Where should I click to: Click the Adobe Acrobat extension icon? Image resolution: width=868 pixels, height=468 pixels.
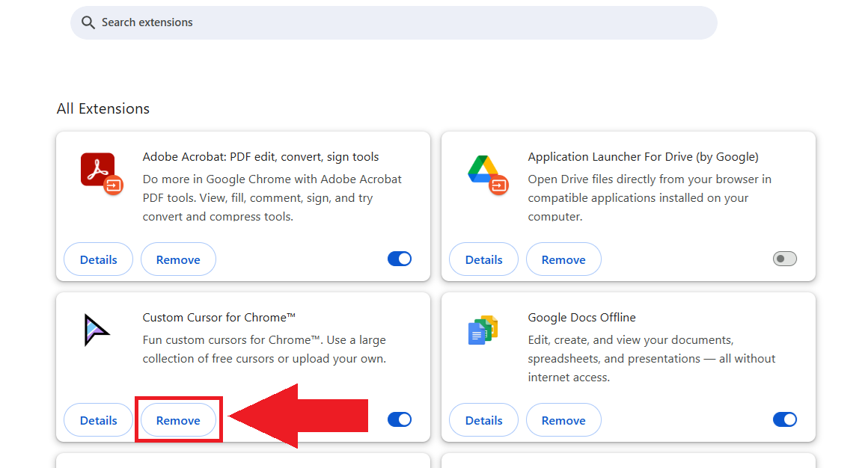(98, 170)
